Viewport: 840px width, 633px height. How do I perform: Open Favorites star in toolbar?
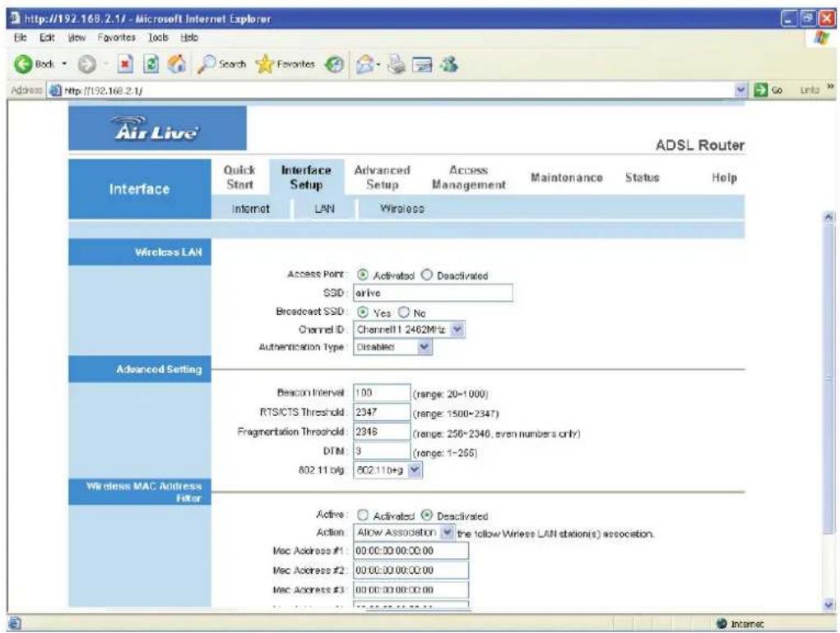(285, 65)
